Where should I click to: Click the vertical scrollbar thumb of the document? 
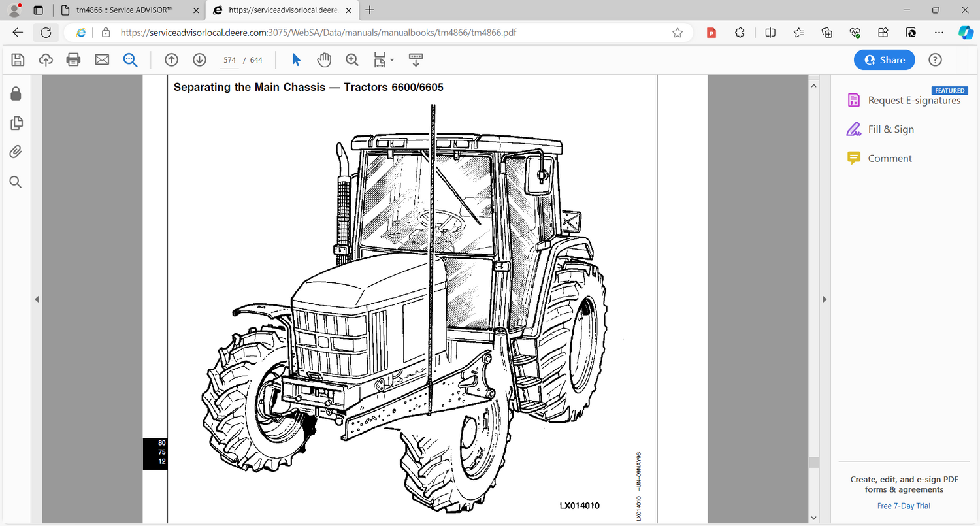click(x=813, y=463)
